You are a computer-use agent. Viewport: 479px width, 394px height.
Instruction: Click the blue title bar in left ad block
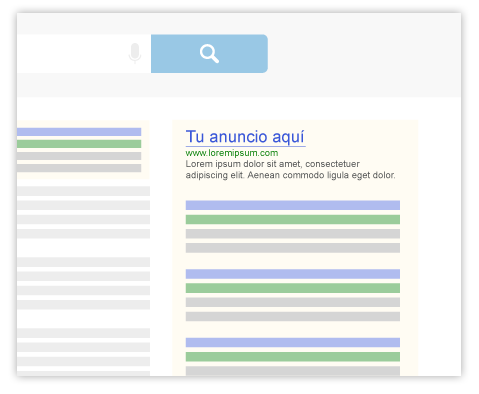[x=79, y=132]
